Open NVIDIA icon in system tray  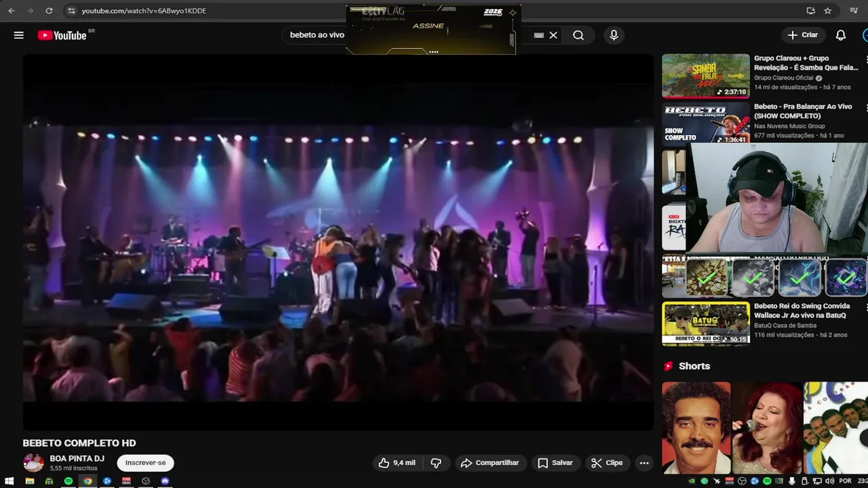(692, 481)
